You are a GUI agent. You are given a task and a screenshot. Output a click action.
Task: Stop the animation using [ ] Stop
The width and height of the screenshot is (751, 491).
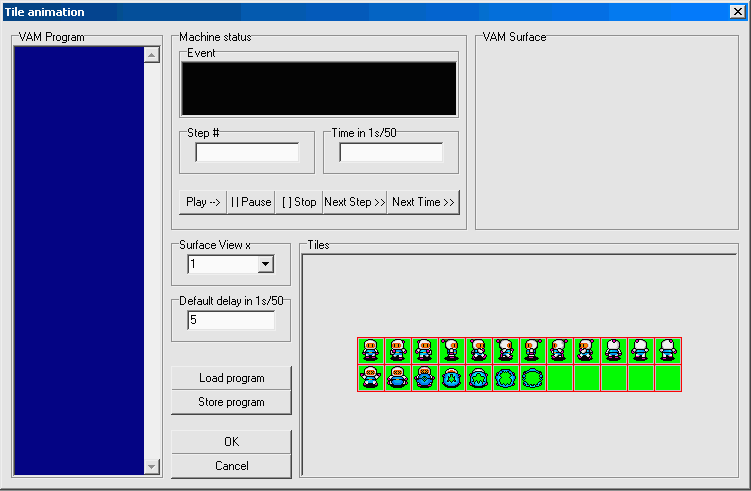click(x=298, y=202)
